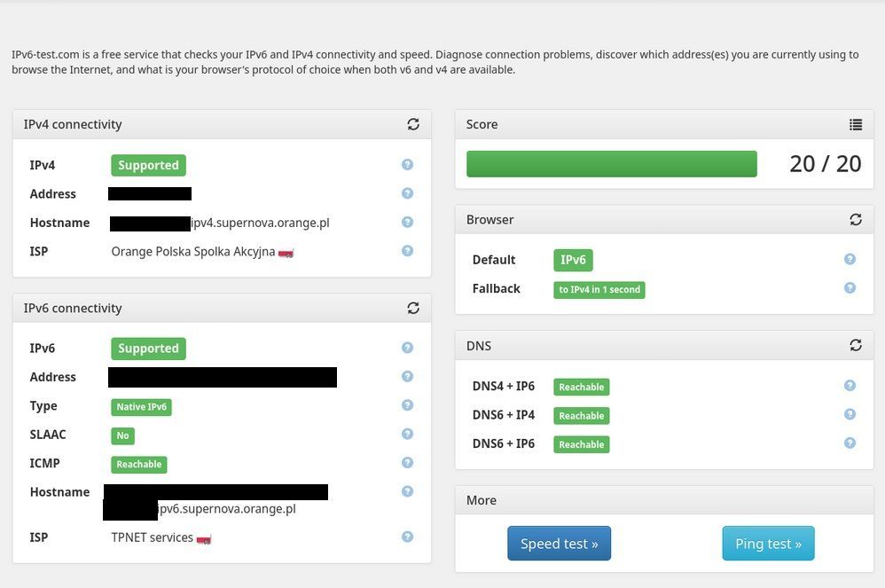The width and height of the screenshot is (885, 588).
Task: Click the help icon next to IPv4 status
Action: [407, 164]
